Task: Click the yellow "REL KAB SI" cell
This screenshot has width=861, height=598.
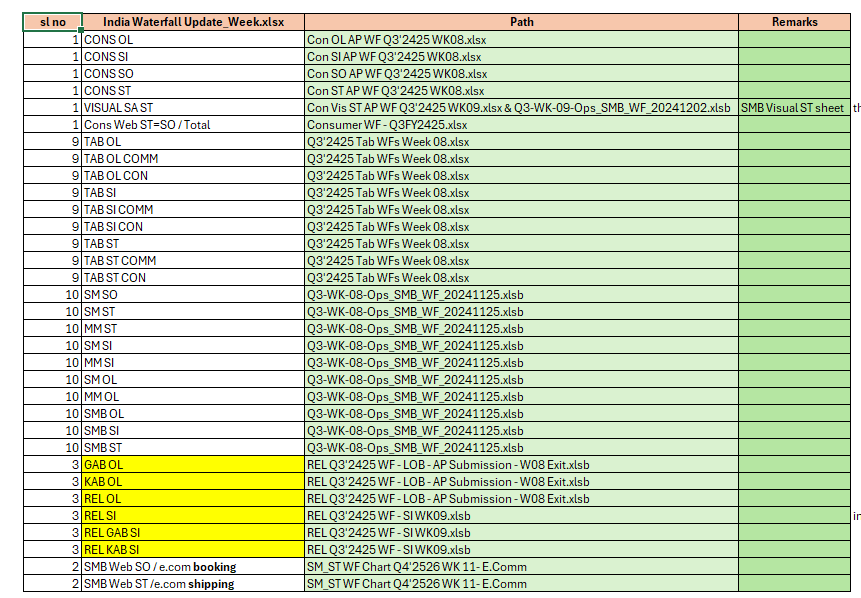Action: [192, 549]
